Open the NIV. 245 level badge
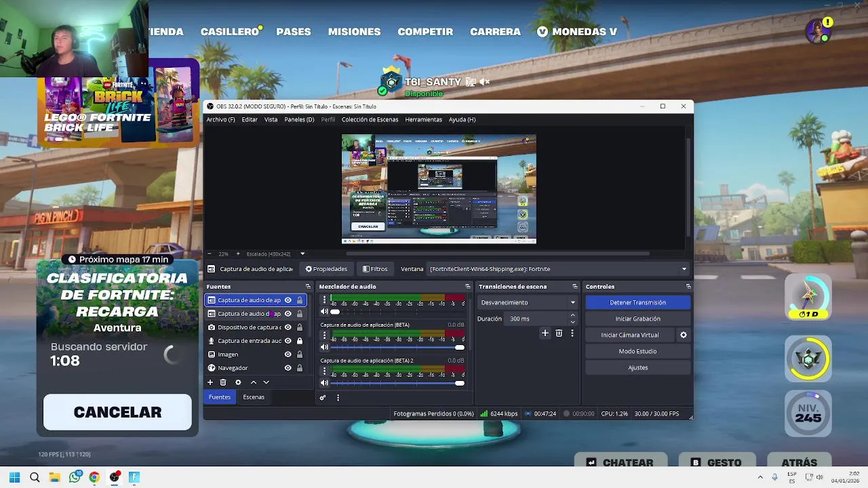The image size is (868, 488). (x=808, y=413)
